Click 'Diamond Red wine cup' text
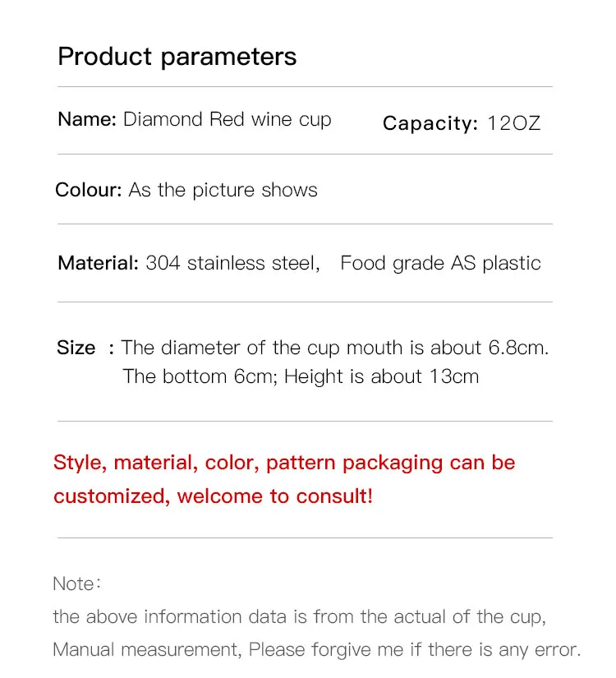Viewport: 616px width, 678px height. pyautogui.click(x=228, y=120)
